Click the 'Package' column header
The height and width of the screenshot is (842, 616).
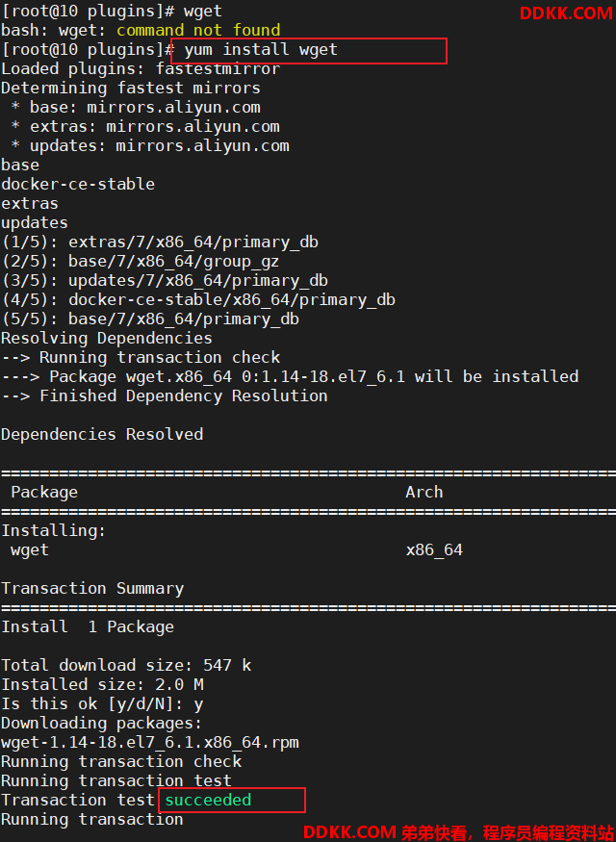[x=44, y=493]
